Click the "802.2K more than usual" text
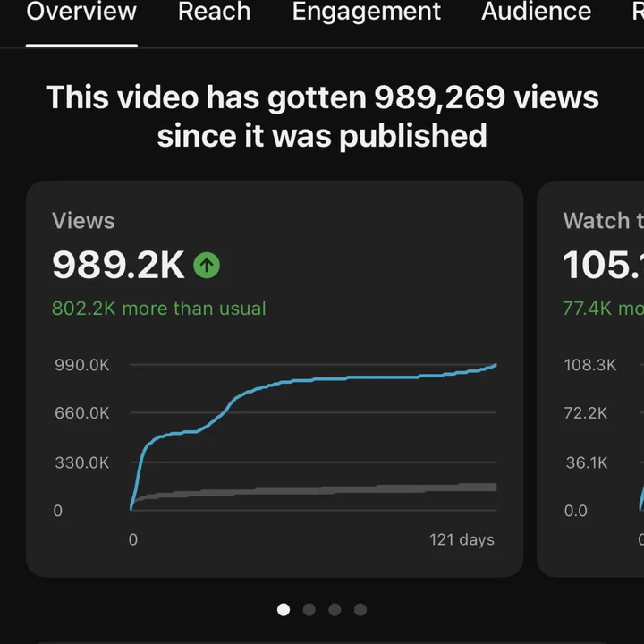The height and width of the screenshot is (644, 644). 159,309
